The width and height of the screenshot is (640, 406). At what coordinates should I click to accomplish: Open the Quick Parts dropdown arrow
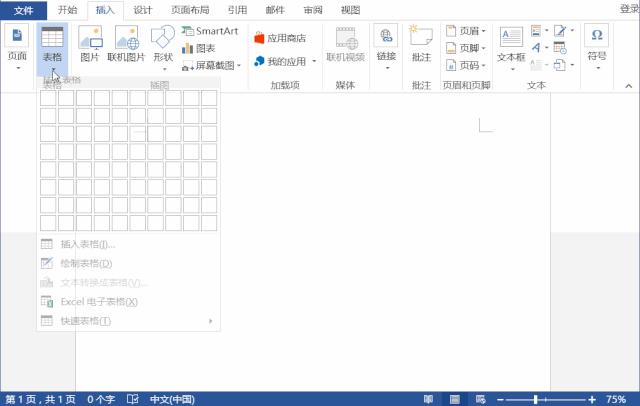tap(547, 30)
